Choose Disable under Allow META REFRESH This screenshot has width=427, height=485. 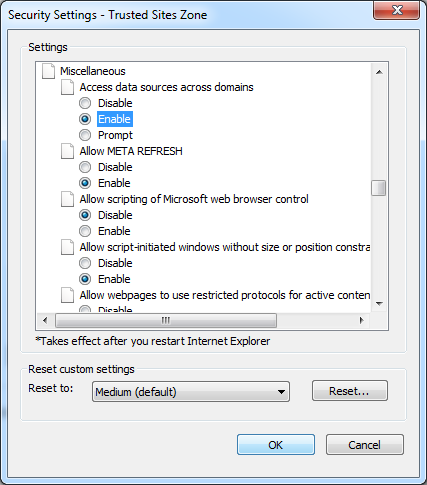[x=85, y=167]
